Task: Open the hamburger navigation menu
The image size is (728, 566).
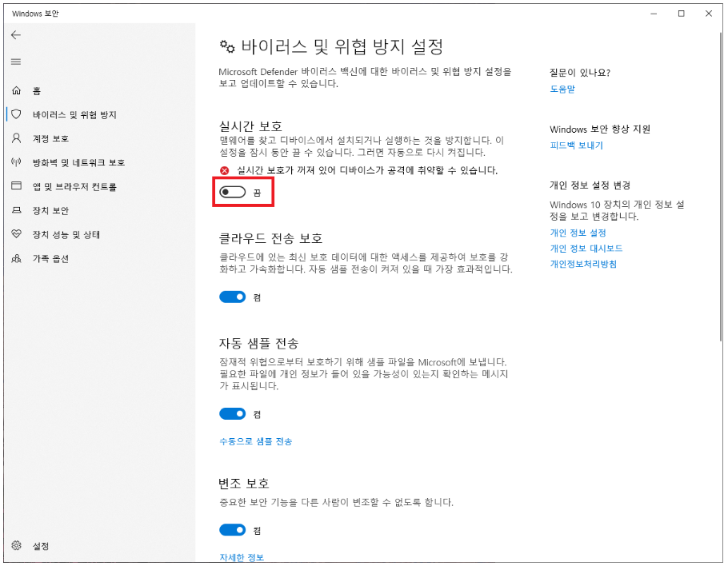Action: 16,62
